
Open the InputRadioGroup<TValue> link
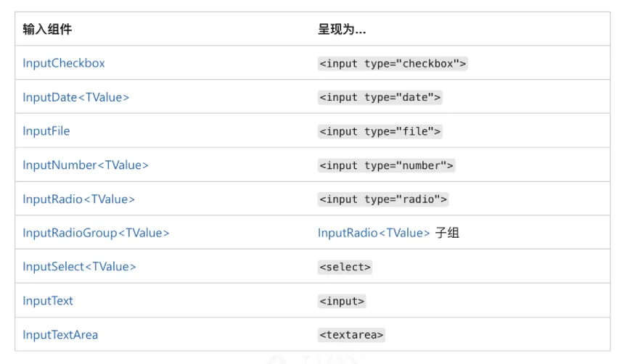point(96,233)
